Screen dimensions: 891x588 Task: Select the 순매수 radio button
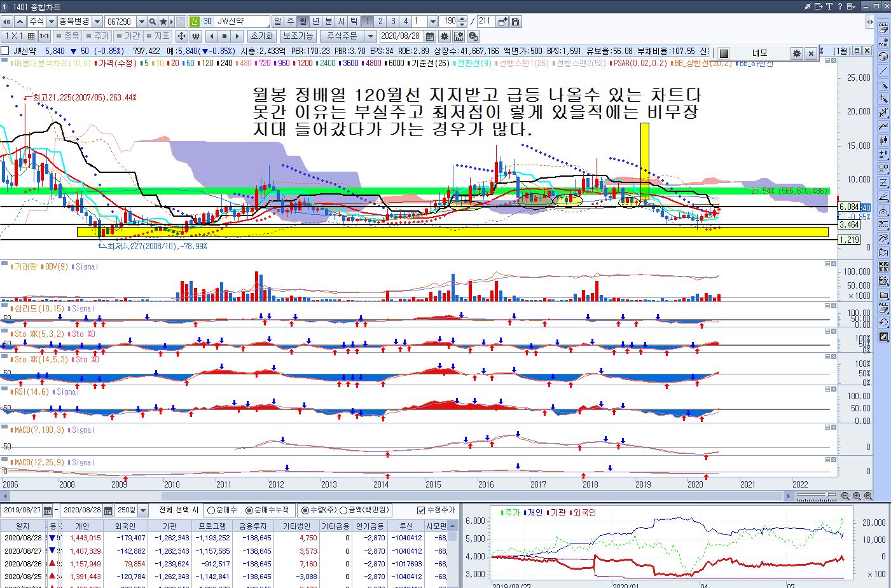click(211, 510)
